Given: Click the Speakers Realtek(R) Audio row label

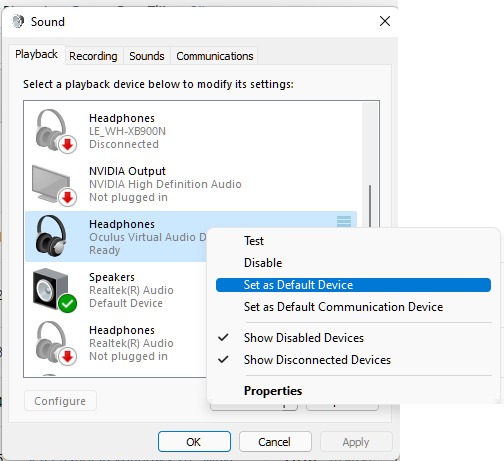Looking at the screenshot, I should (x=131, y=290).
